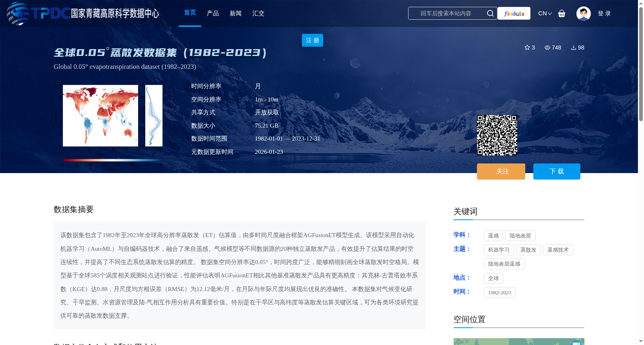Select the 全球 location tag
Image resolution: width=644 pixels, height=345 pixels.
click(x=493, y=279)
